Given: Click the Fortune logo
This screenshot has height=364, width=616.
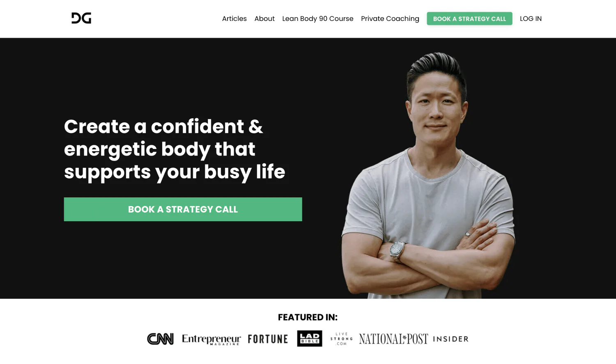Looking at the screenshot, I should pyautogui.click(x=268, y=339).
